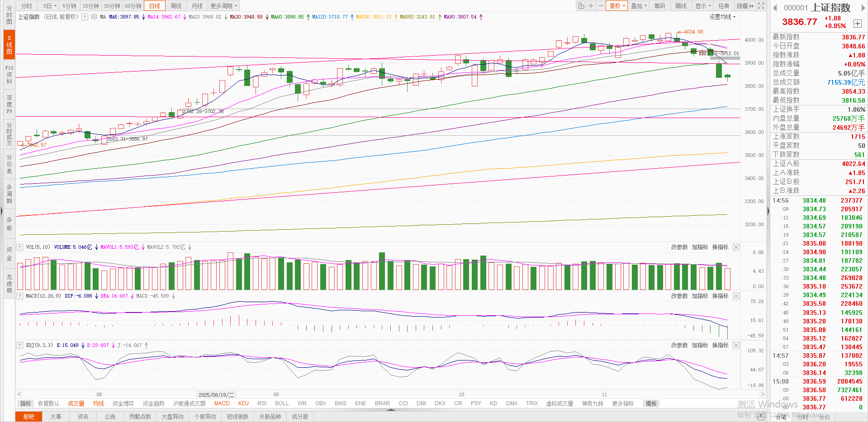Expand the 更多周期 period dropdown

coord(223,6)
